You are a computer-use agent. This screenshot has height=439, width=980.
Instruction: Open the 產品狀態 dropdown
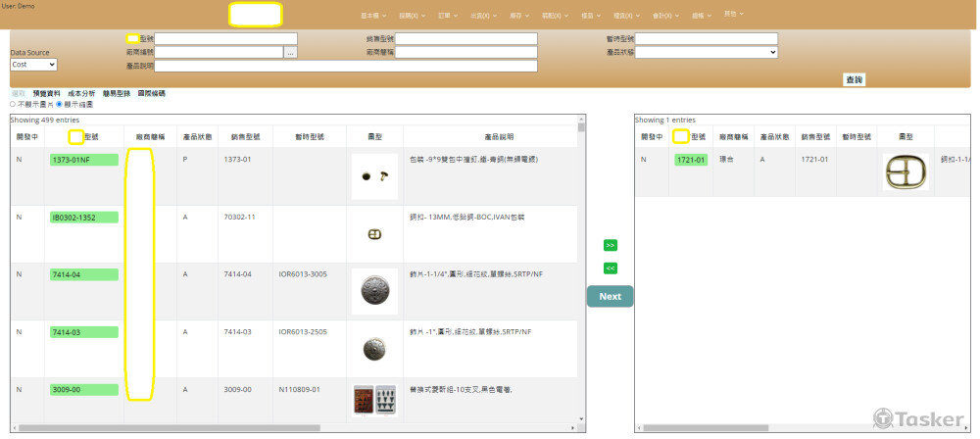707,53
